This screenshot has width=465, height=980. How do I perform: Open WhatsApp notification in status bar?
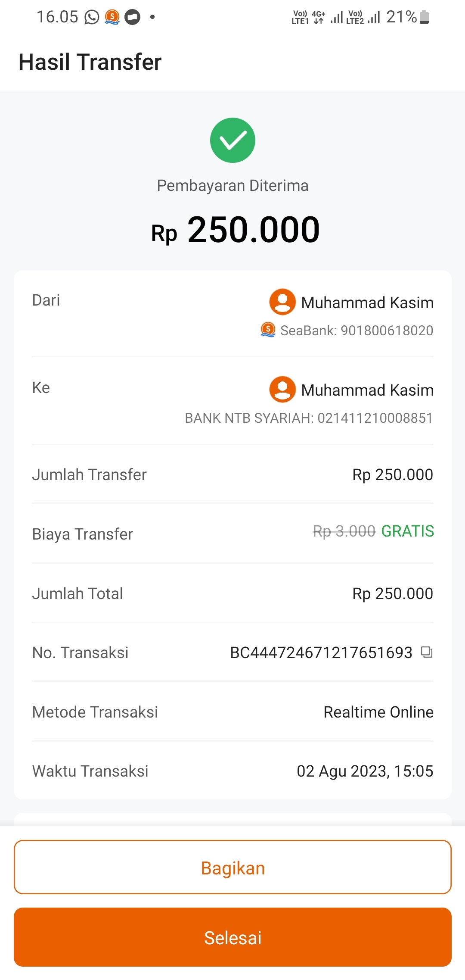92,17
